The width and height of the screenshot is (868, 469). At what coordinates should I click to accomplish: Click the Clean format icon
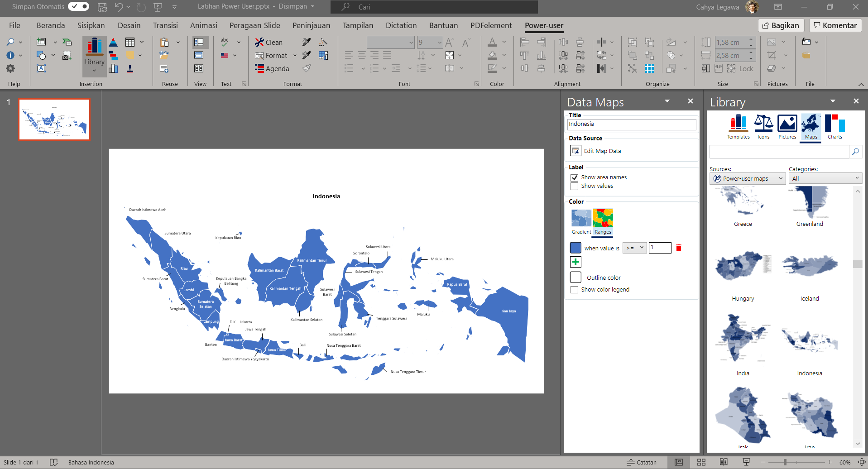259,42
